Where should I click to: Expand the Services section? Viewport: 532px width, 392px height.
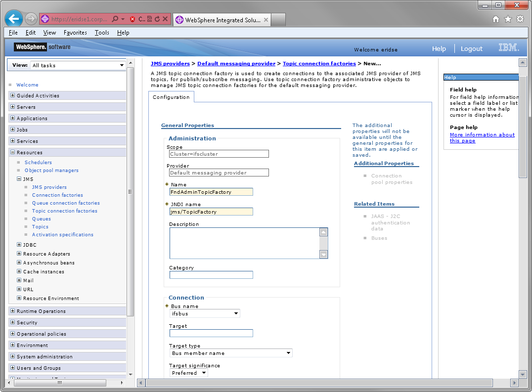pos(12,141)
